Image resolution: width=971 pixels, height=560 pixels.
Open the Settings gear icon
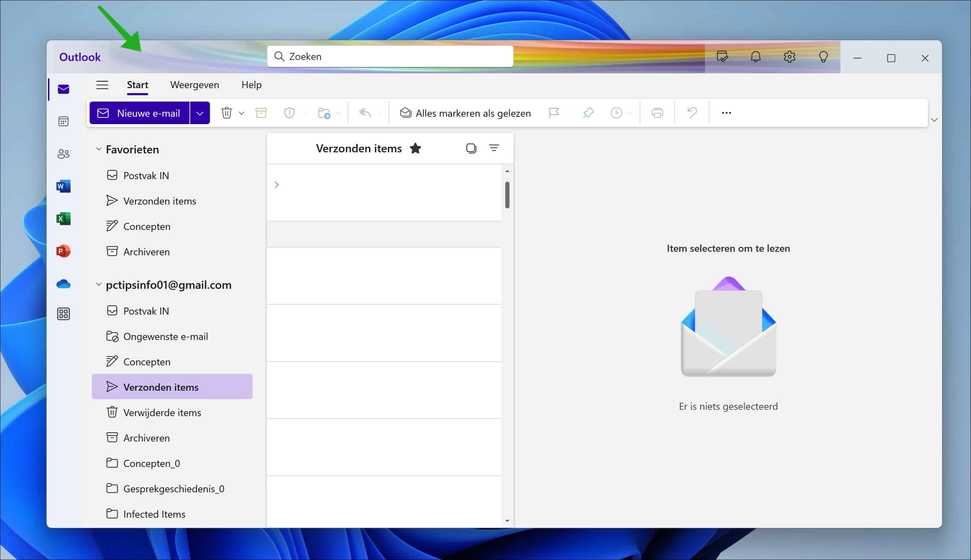pos(789,57)
